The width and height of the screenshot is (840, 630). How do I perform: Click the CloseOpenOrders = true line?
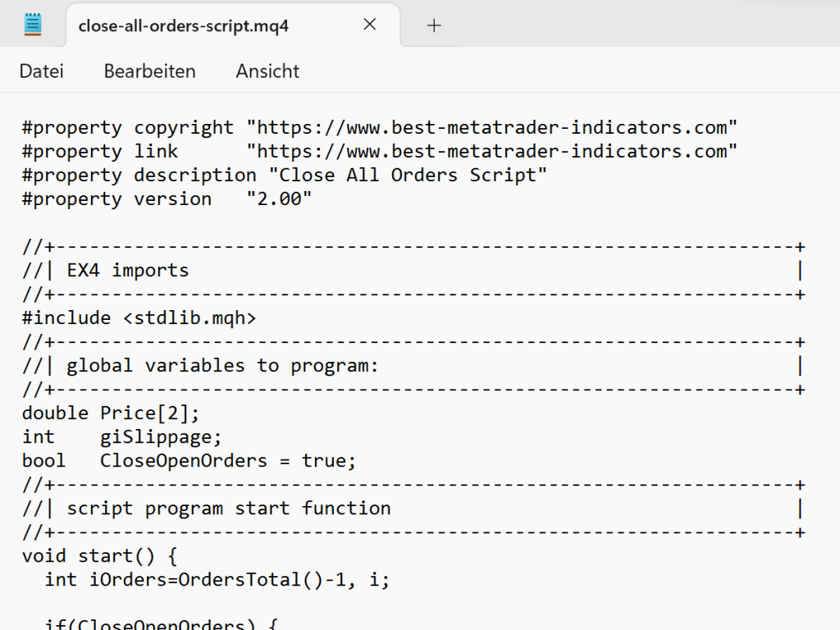[187, 460]
